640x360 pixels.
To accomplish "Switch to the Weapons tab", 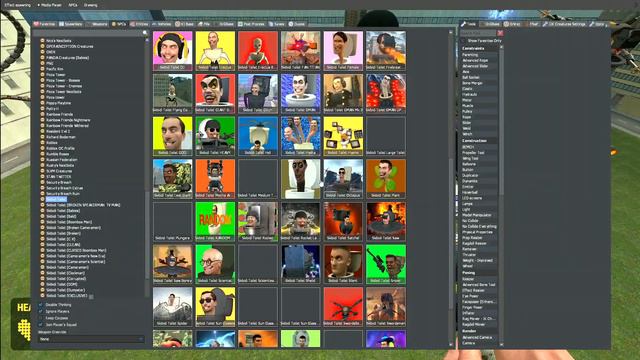I will [x=97, y=24].
